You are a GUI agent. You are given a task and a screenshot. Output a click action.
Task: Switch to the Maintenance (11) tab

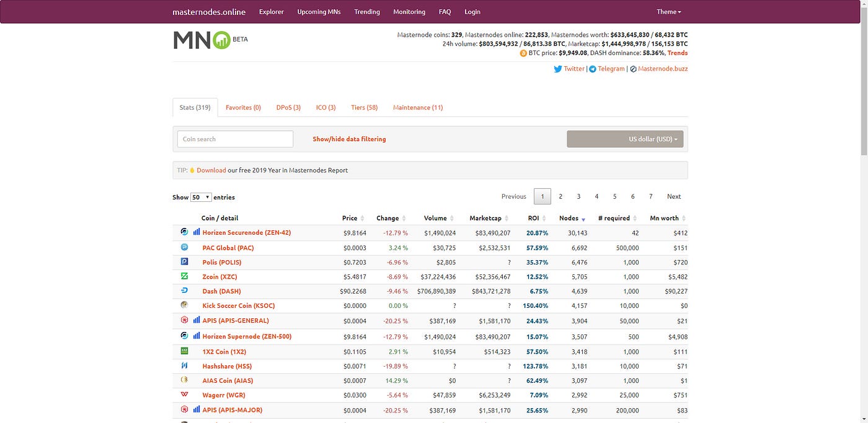point(418,107)
